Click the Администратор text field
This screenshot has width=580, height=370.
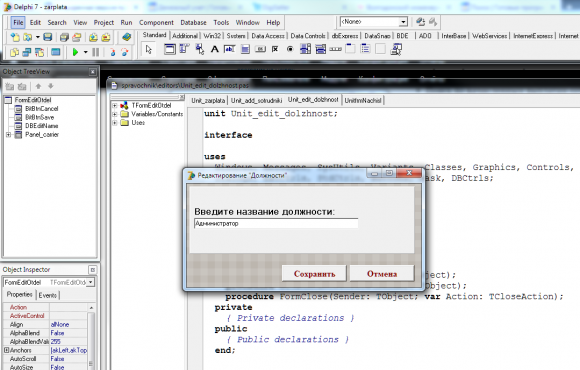[276, 223]
